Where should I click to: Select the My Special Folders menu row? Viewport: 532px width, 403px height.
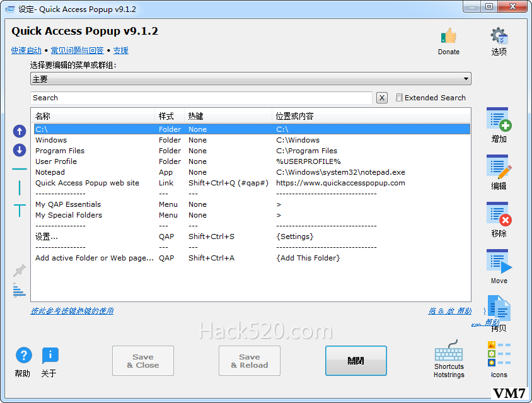click(252, 215)
